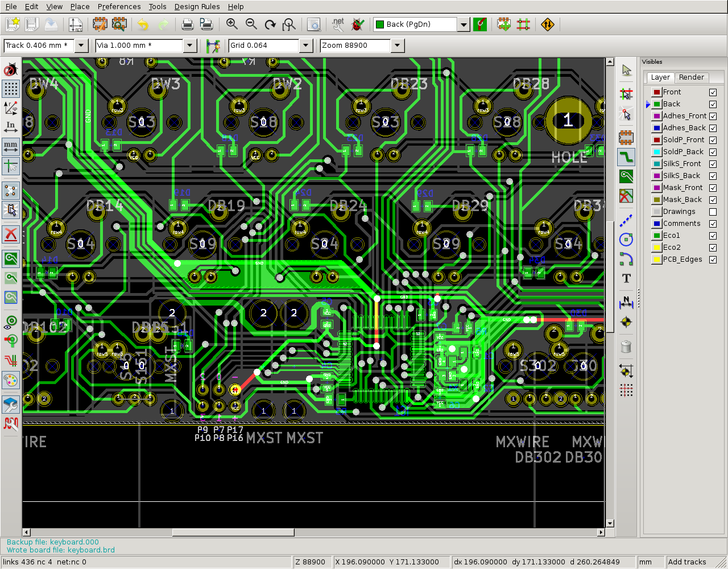Open the Design Rules menu
The width and height of the screenshot is (728, 569).
(197, 7)
